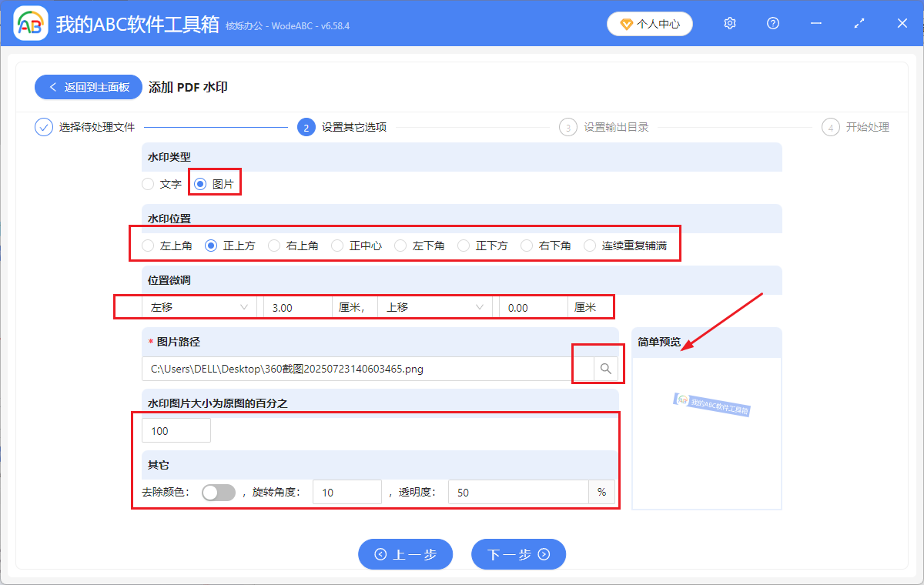Click the fullscreen expand arrows icon

coord(859,24)
